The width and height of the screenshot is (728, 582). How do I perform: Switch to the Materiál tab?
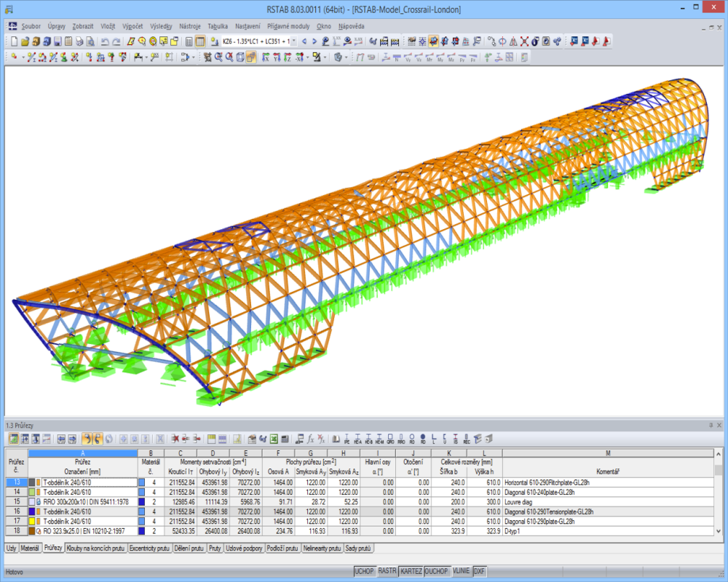click(x=30, y=548)
